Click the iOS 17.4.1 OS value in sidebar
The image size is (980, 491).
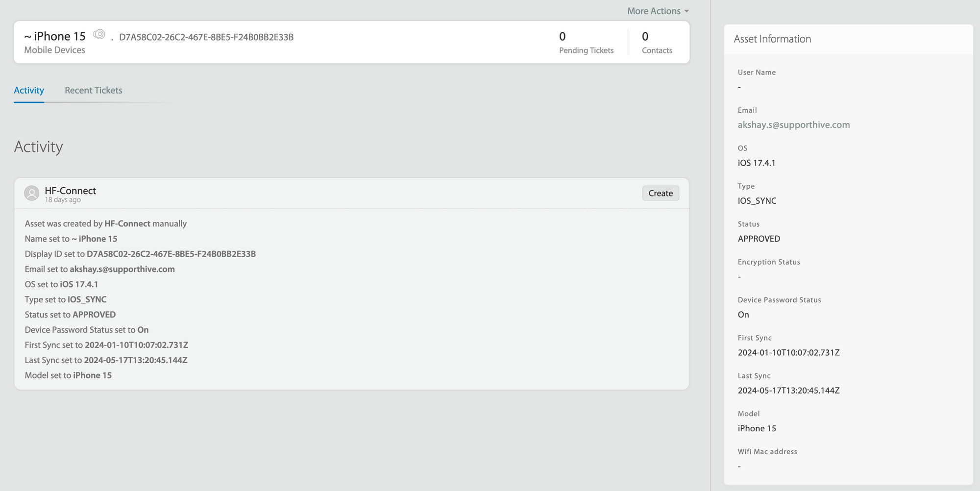pos(756,163)
